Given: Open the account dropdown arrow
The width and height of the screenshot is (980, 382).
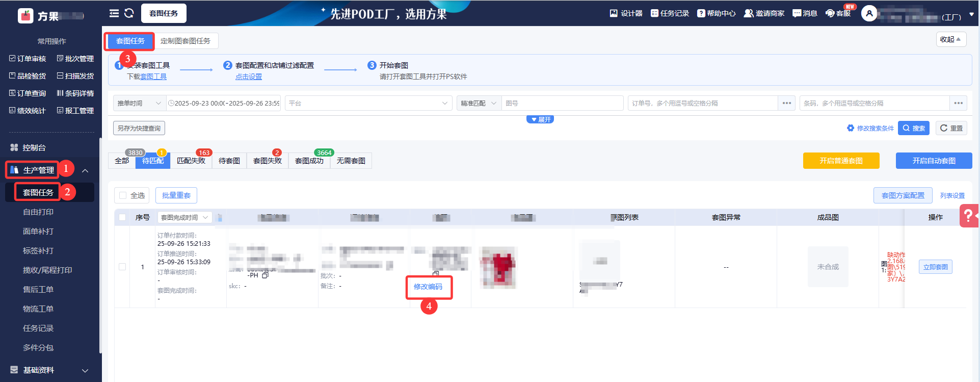Looking at the screenshot, I should click(x=971, y=14).
